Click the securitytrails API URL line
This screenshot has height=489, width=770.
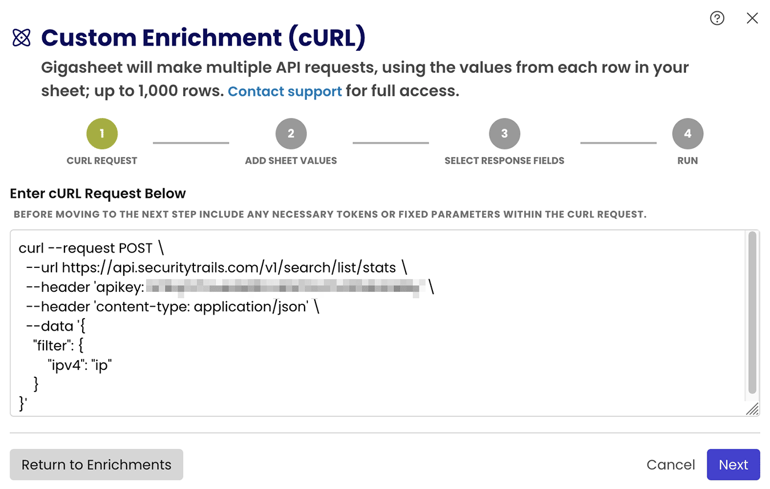pyautogui.click(x=217, y=268)
